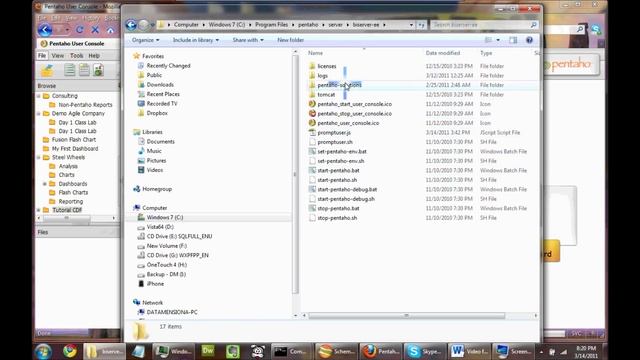Screen dimensions: 640x360
Task: Open Help menu in Pentaho User Console
Action: pyautogui.click(x=94, y=56)
